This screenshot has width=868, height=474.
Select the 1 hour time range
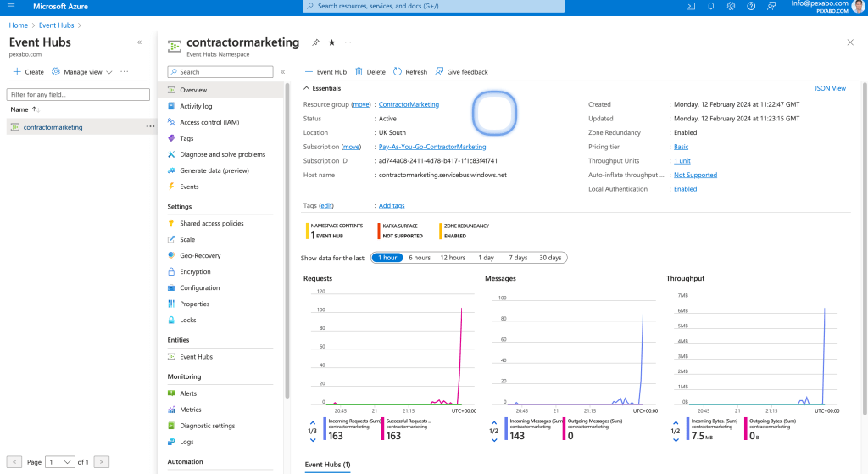coord(387,258)
